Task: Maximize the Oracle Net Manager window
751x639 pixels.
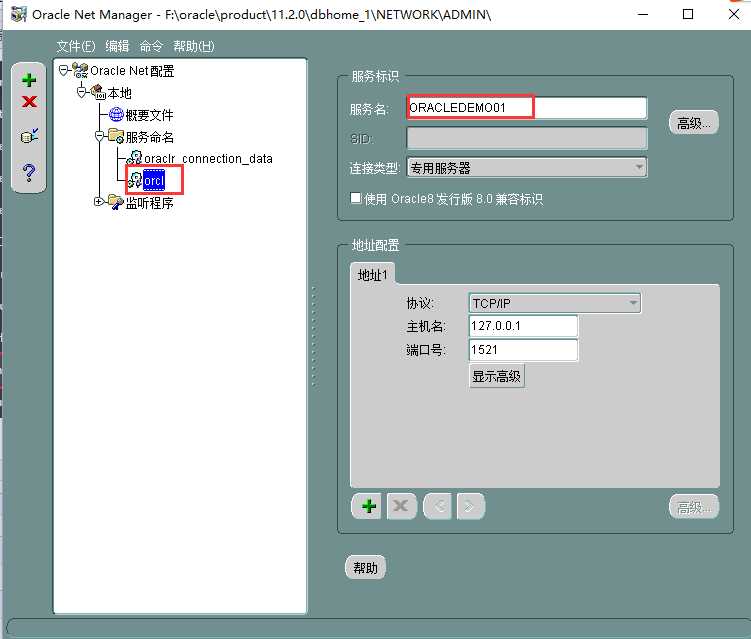Action: point(688,14)
